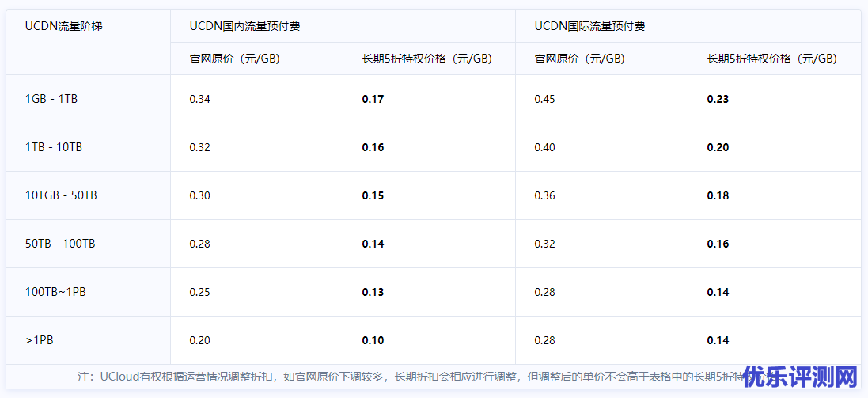Screen dimensions: 868x398
Task: Click domestic bold 0.14 in 50TB - 100TB row
Action: pyautogui.click(x=373, y=244)
